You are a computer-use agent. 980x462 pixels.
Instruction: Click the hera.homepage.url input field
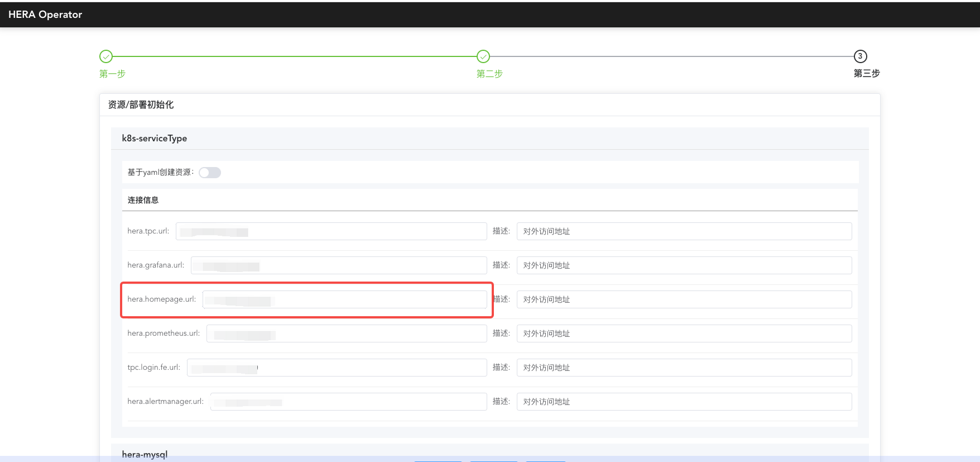pyautogui.click(x=344, y=299)
